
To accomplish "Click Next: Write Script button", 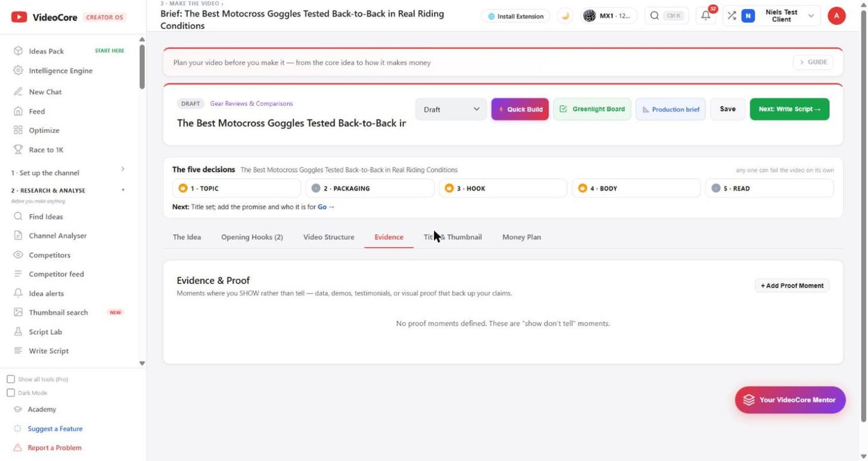I will tap(789, 109).
